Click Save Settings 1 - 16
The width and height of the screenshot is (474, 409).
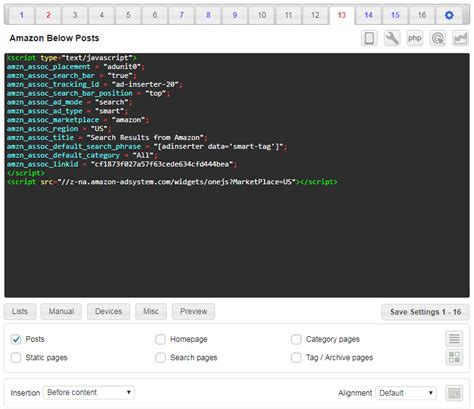pyautogui.click(x=425, y=312)
